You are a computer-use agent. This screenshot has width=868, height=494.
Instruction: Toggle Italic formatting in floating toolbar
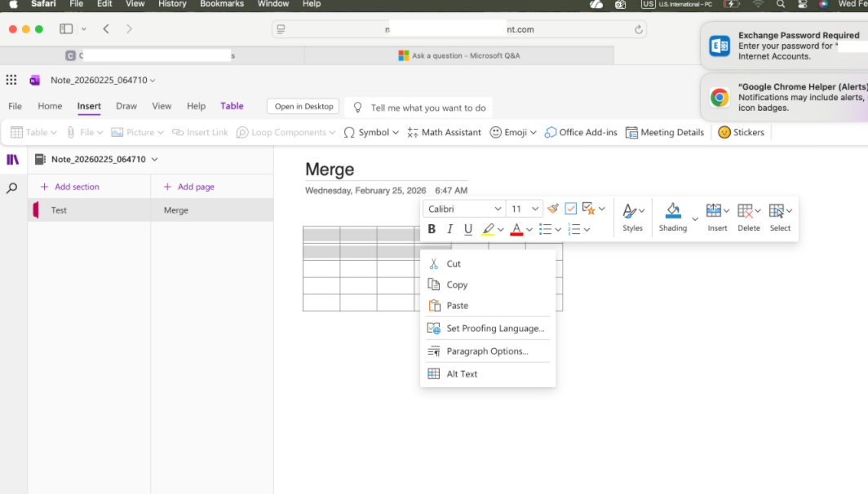450,229
